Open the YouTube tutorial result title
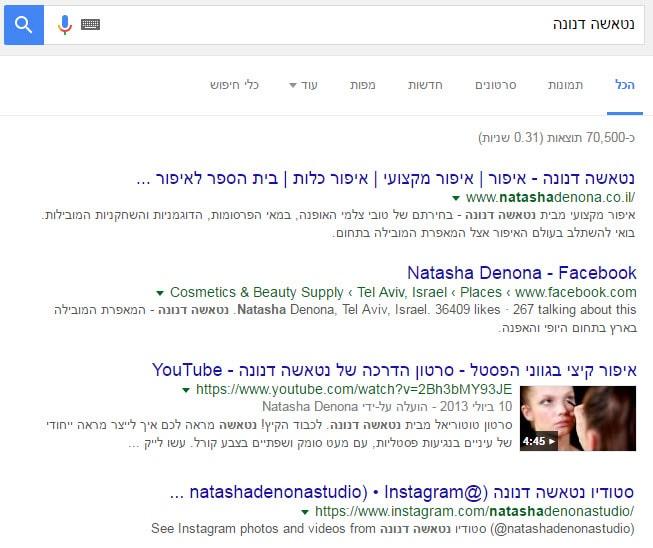This screenshot has width=653, height=548. 394,370
